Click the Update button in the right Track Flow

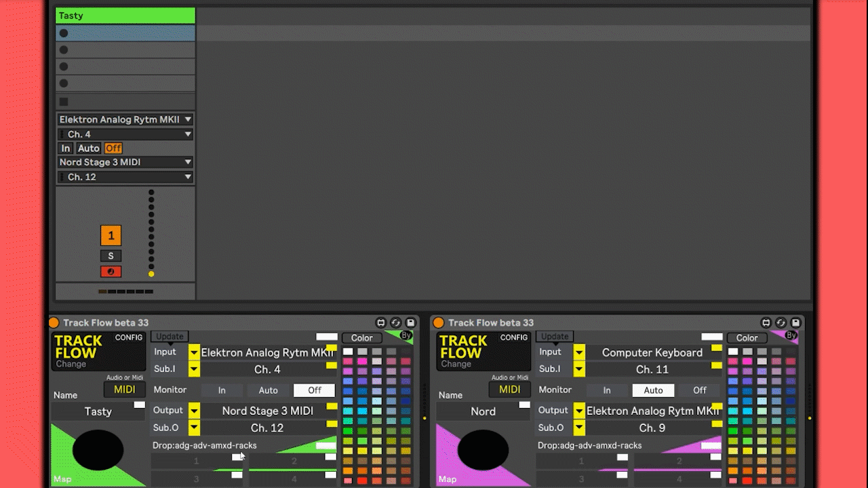[x=555, y=337]
